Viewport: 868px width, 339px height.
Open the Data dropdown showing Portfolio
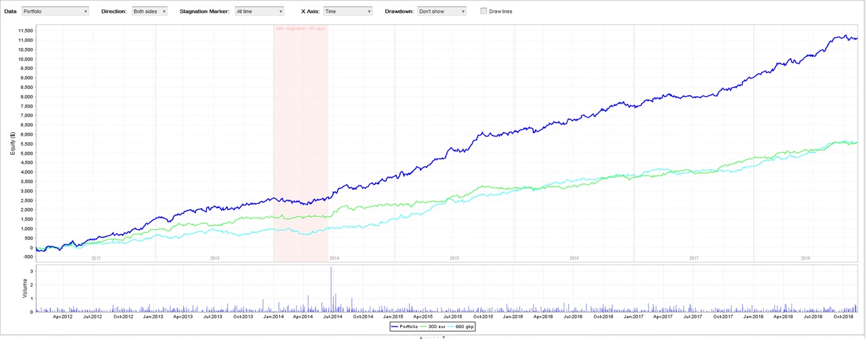(55, 12)
